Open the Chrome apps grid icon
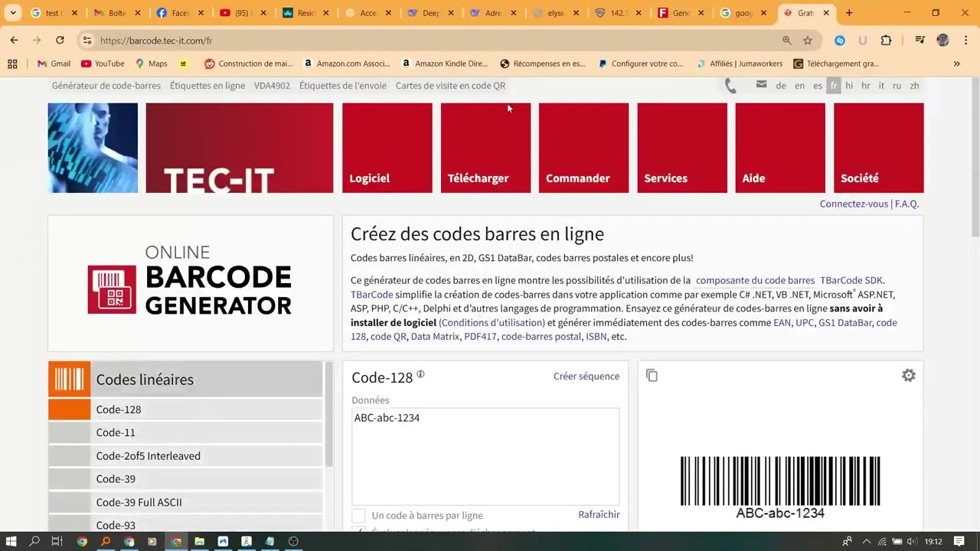Image resolution: width=980 pixels, height=551 pixels. point(12,64)
